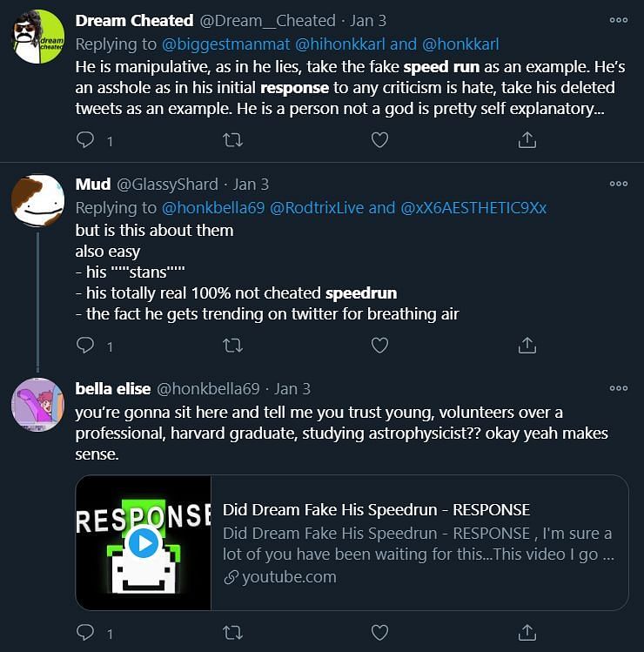Share the Dream Cheated tweet

527,140
